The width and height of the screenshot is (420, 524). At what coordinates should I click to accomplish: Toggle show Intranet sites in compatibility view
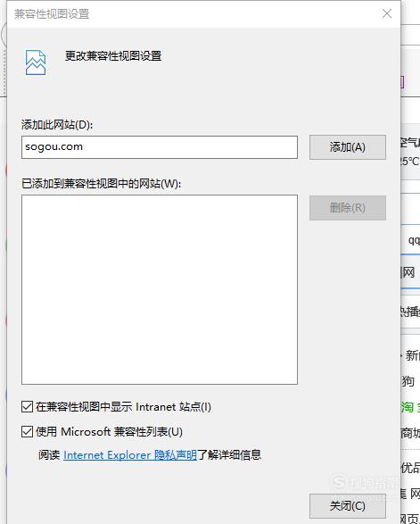tap(27, 407)
